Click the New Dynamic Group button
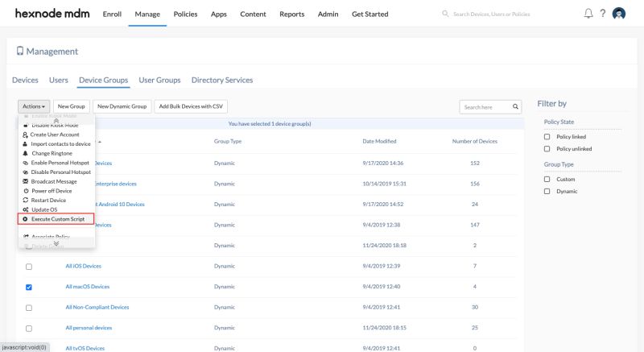Viewport: 644px width, 352px height. coord(122,106)
